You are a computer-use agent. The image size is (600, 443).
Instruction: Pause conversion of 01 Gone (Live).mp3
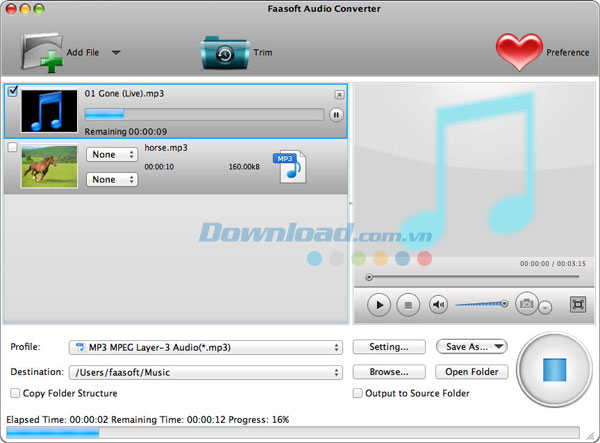[336, 115]
